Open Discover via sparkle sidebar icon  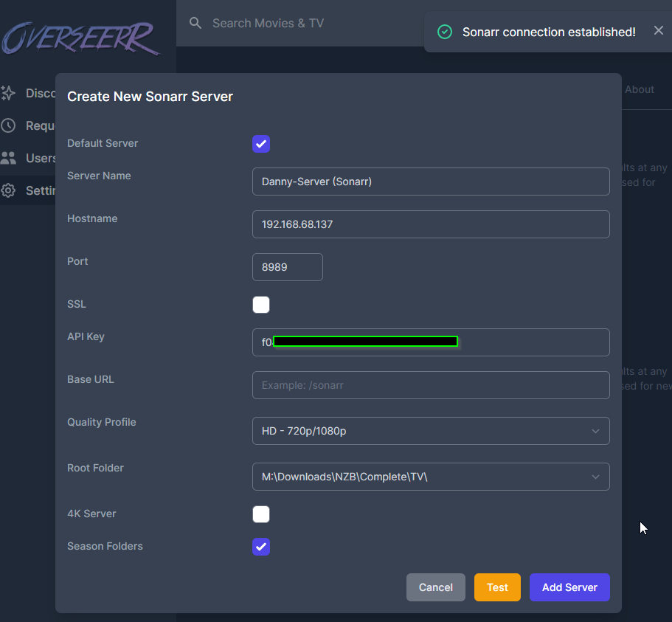pyautogui.click(x=8, y=93)
